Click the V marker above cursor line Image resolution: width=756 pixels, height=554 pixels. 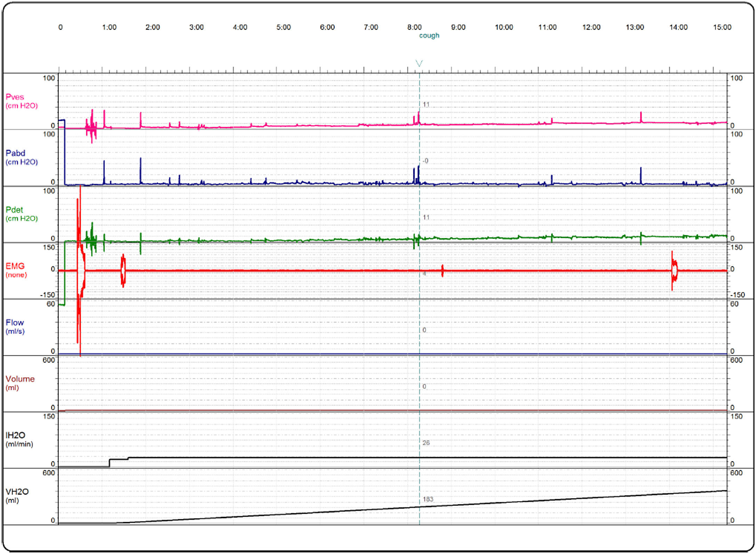419,63
